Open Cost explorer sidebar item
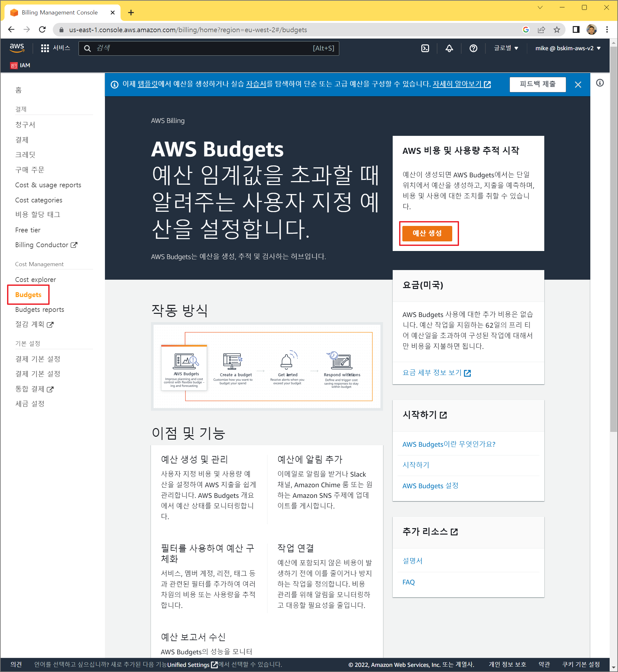Image resolution: width=618 pixels, height=672 pixels. [x=35, y=280]
